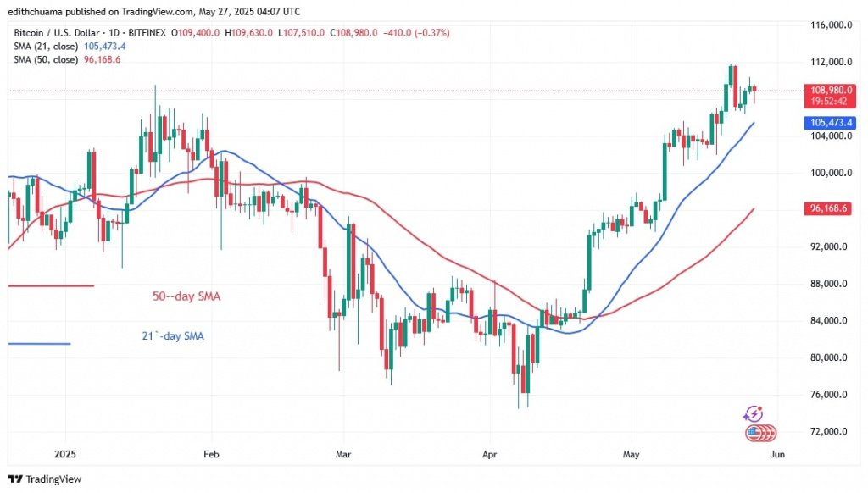This screenshot has height=493, width=868.
Task: Click the blue horizontal legend line
Action: (39, 343)
